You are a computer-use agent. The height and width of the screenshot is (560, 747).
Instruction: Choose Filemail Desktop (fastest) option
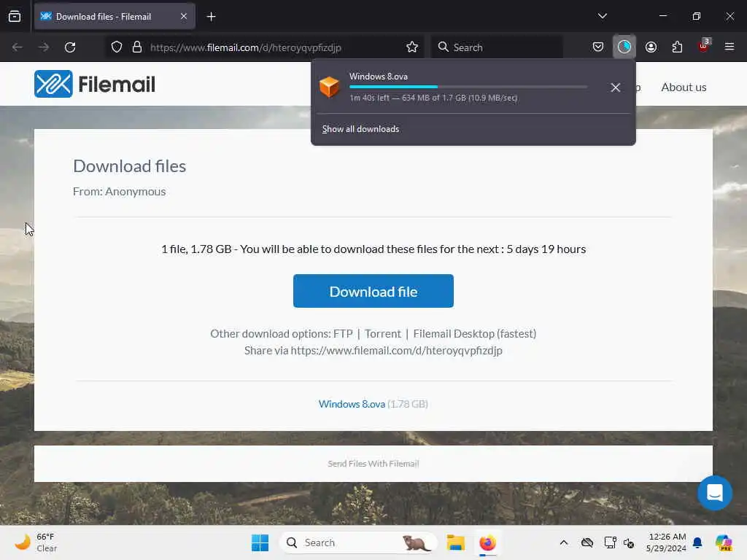tap(474, 334)
